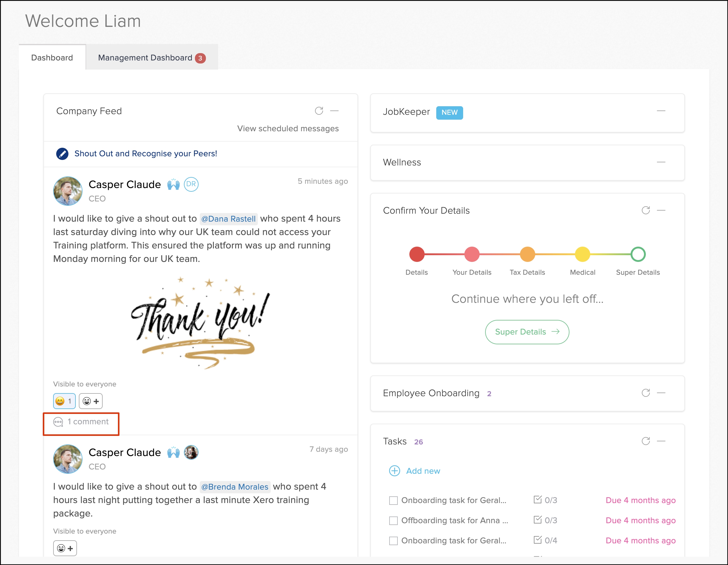Open View scheduled messages link
Image resolution: width=728 pixels, height=565 pixels.
click(x=288, y=129)
